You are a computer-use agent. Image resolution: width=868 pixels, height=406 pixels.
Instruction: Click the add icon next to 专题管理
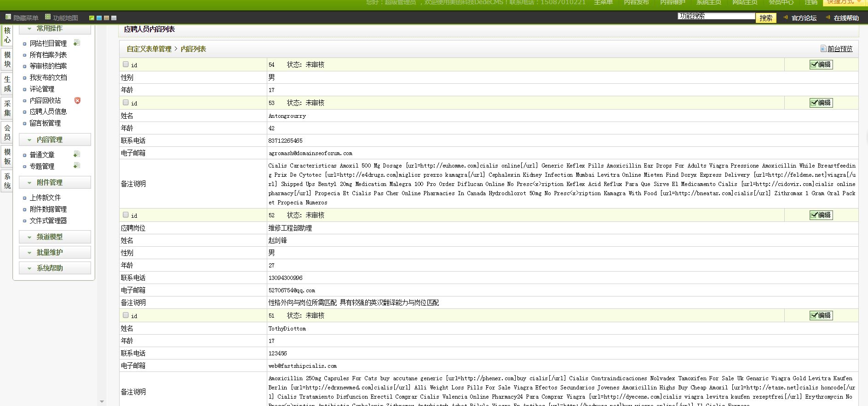click(77, 166)
